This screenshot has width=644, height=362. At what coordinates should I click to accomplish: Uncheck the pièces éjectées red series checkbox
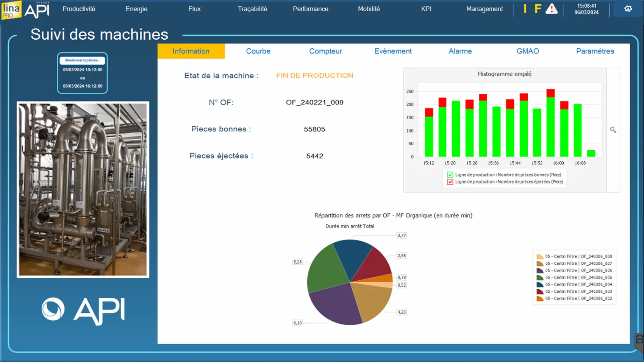[450, 182]
